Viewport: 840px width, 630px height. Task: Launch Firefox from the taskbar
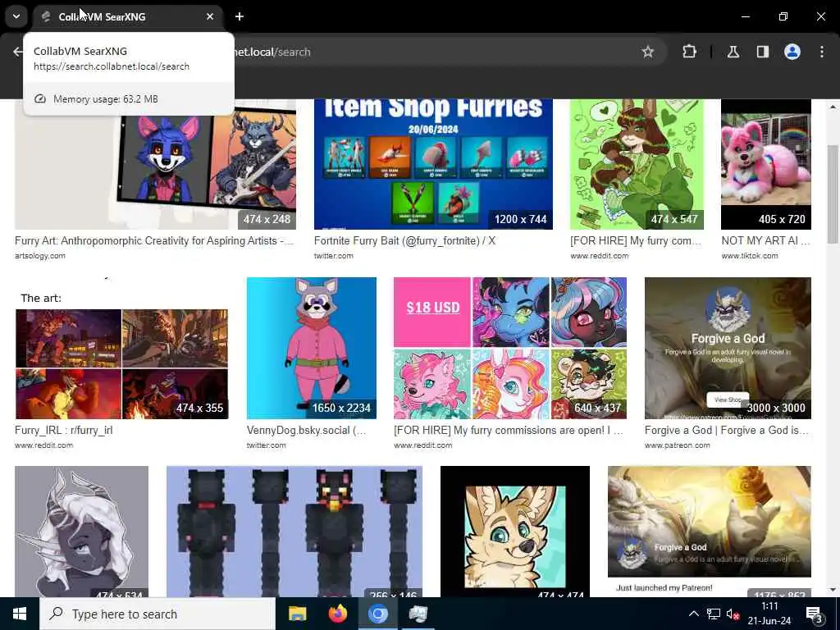(337, 614)
